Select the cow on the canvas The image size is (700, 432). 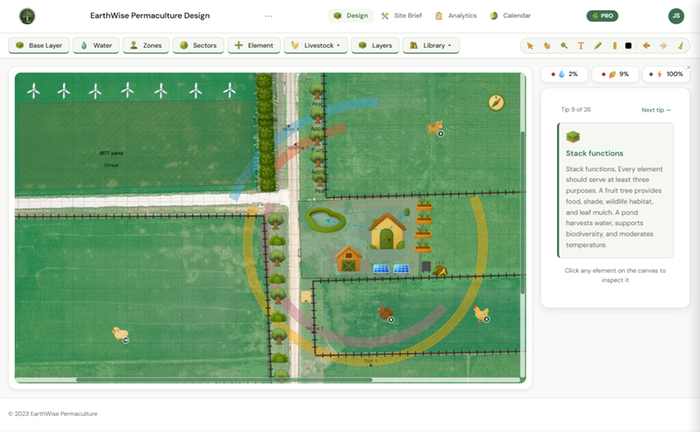[x=435, y=128]
